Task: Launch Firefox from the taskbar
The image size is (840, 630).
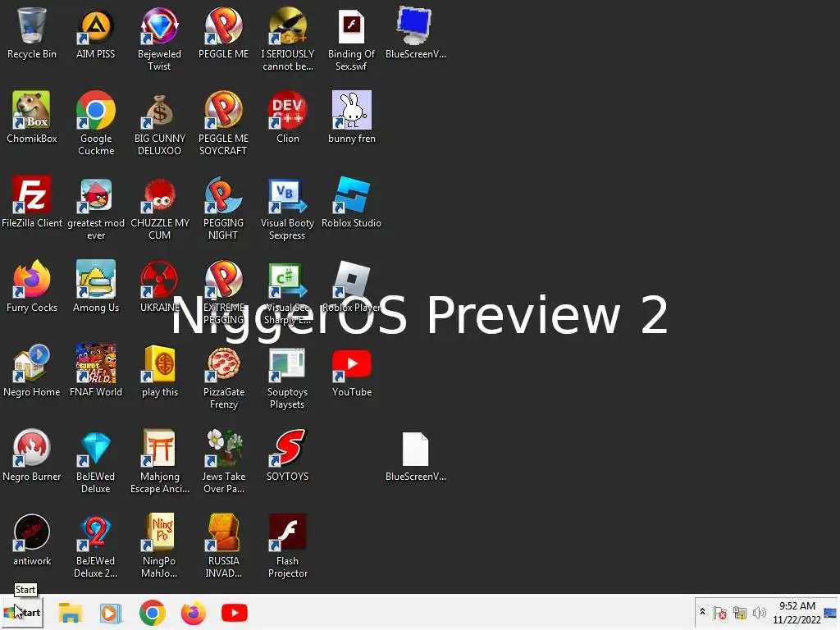Action: (x=194, y=612)
